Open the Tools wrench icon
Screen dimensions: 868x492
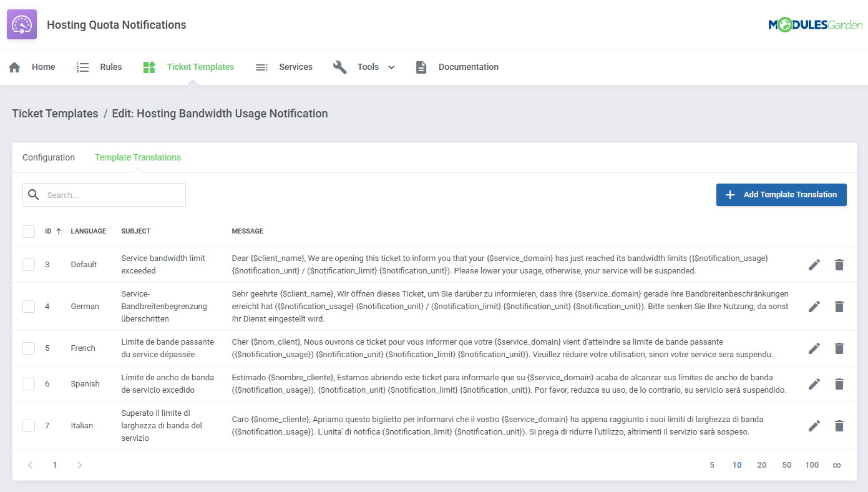point(339,67)
